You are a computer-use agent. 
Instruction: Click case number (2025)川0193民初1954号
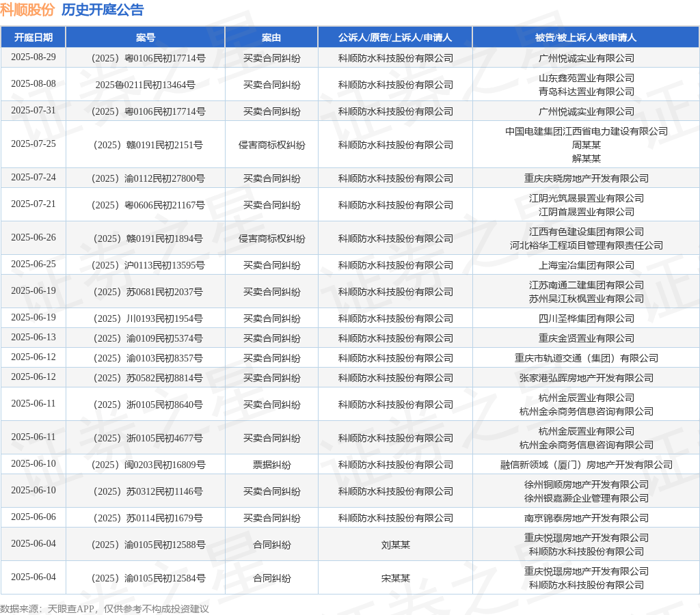[148, 318]
